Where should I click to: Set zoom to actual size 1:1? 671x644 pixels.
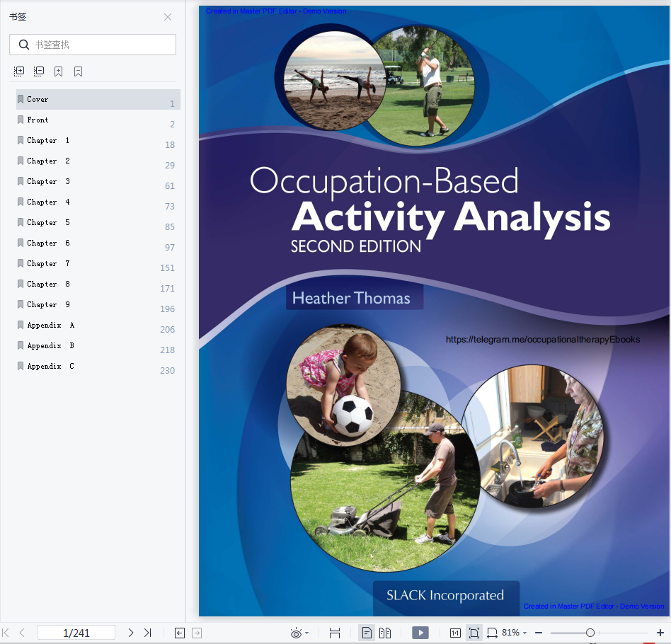(x=455, y=633)
